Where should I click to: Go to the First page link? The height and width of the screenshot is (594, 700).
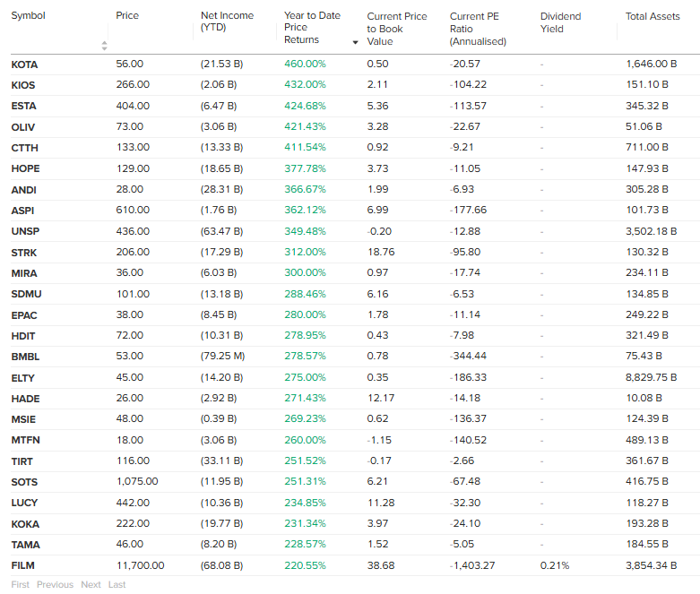pos(20,584)
